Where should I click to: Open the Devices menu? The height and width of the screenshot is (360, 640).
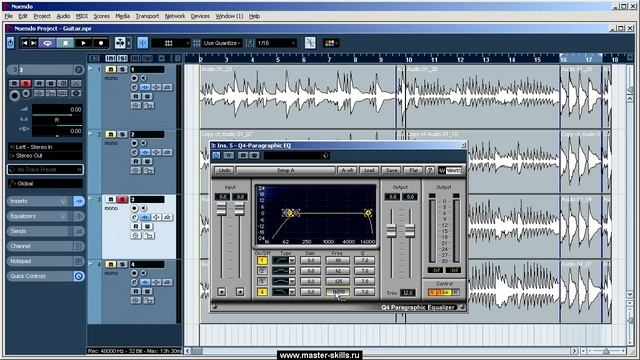tap(200, 16)
